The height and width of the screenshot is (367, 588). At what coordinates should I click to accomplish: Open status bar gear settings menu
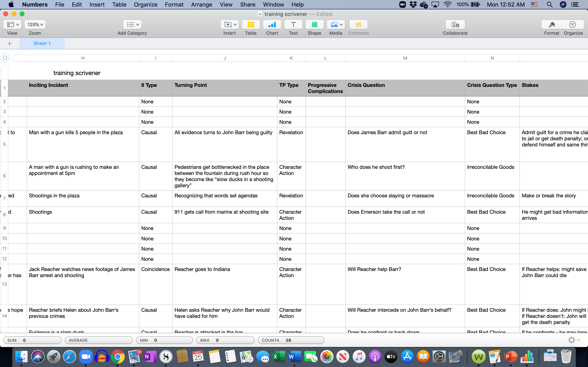(x=574, y=340)
